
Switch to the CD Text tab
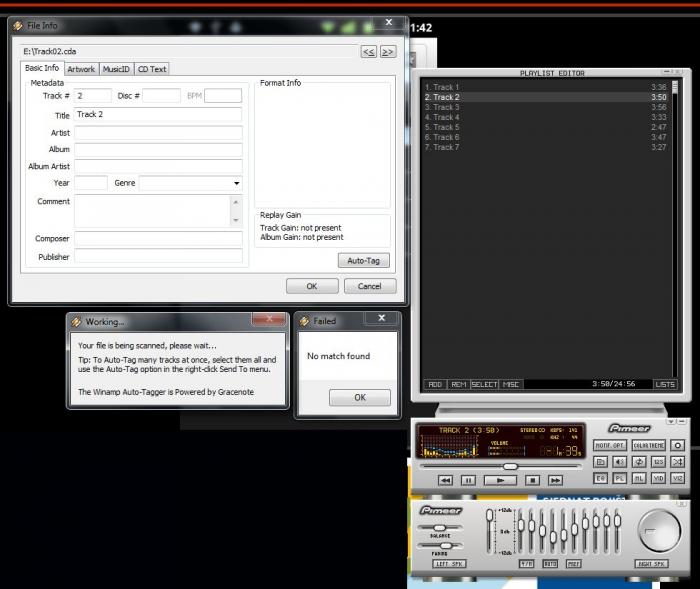click(x=152, y=69)
